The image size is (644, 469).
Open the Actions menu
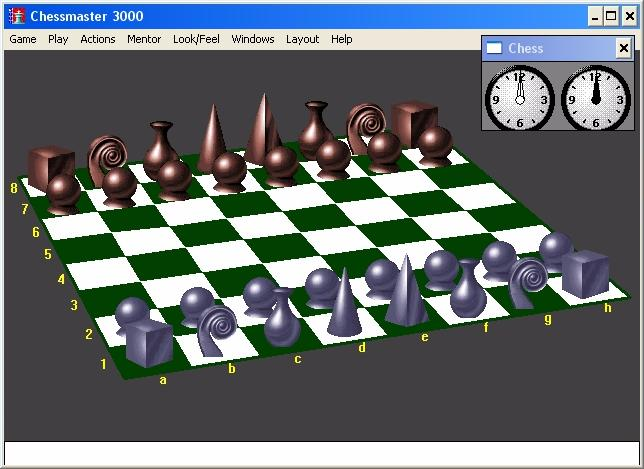[98, 39]
